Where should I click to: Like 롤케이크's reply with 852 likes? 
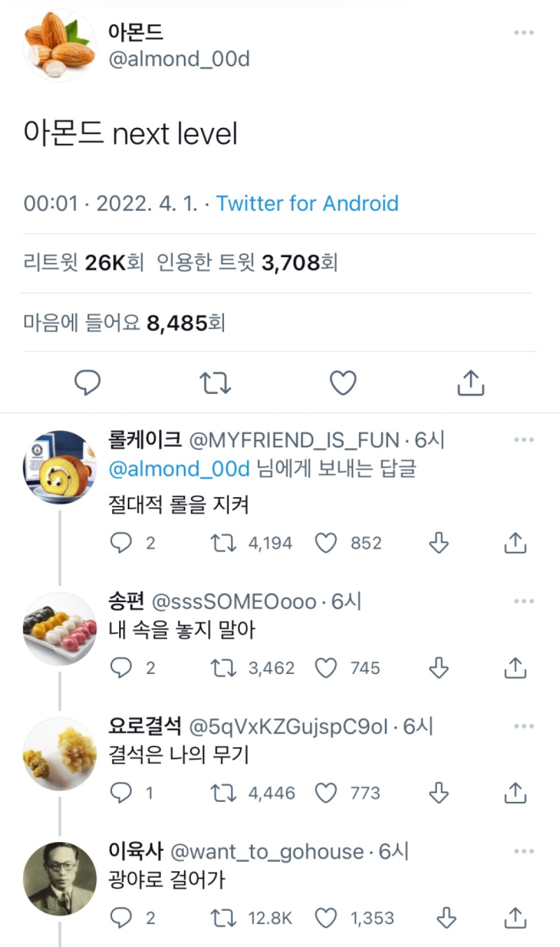click(x=326, y=543)
